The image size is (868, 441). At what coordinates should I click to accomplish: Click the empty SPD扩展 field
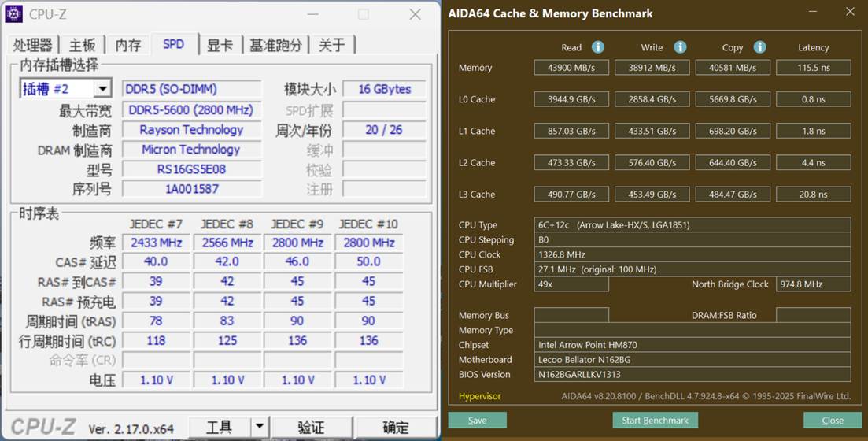[384, 109]
